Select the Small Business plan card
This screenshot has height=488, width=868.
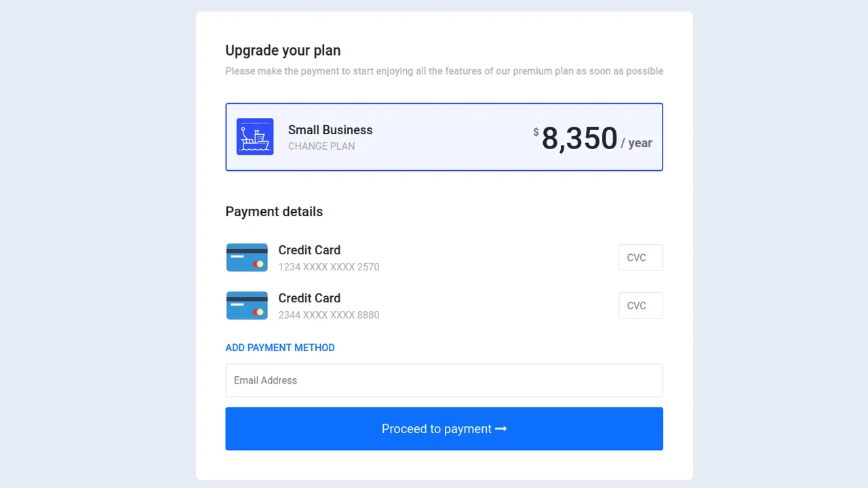444,136
